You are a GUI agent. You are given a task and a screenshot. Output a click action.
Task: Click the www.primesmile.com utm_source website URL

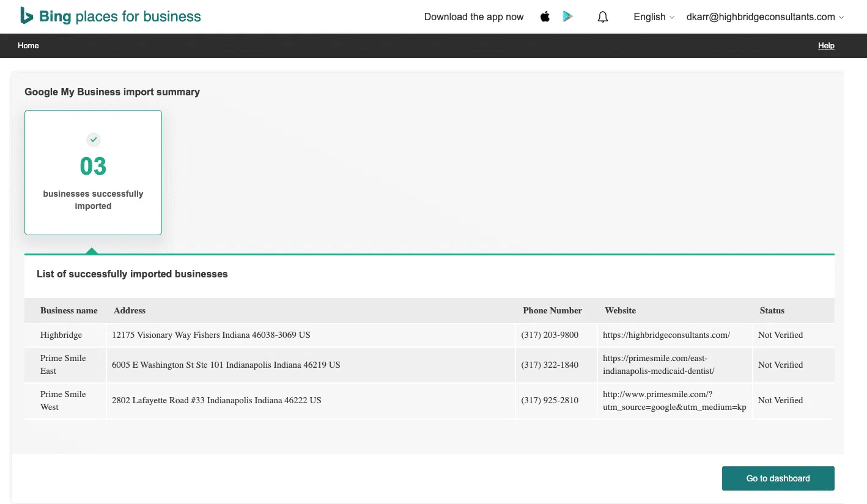674,401
